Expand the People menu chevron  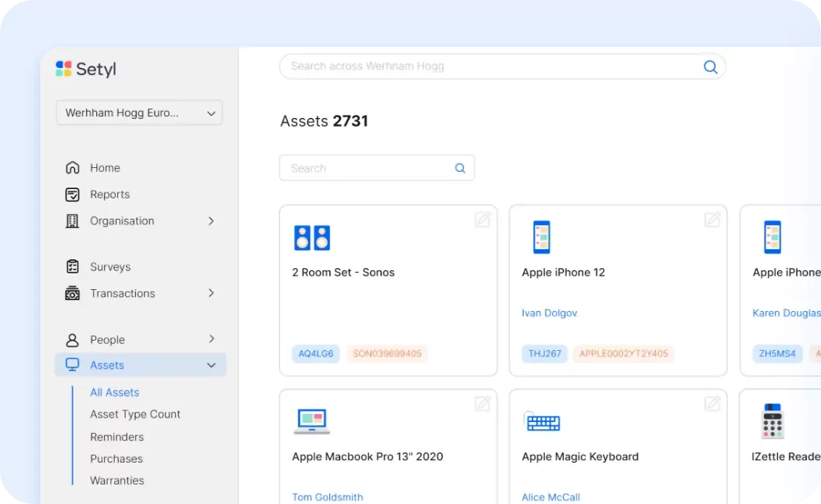tap(211, 339)
